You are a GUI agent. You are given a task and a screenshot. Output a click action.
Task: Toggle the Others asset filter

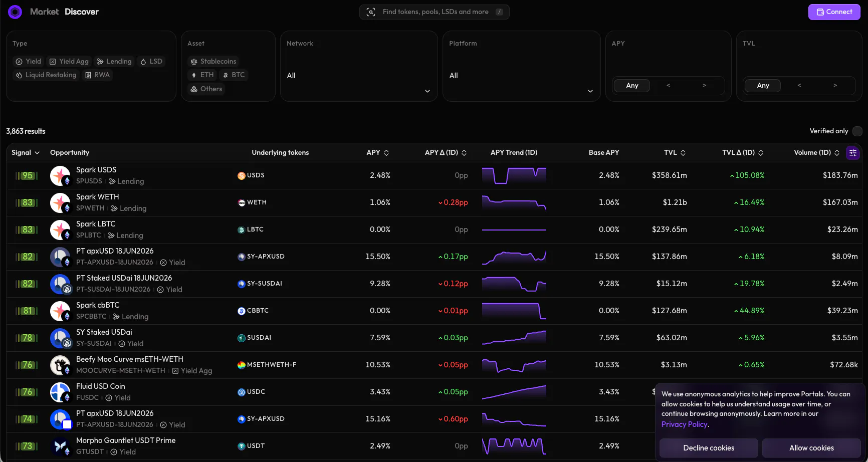click(x=206, y=89)
